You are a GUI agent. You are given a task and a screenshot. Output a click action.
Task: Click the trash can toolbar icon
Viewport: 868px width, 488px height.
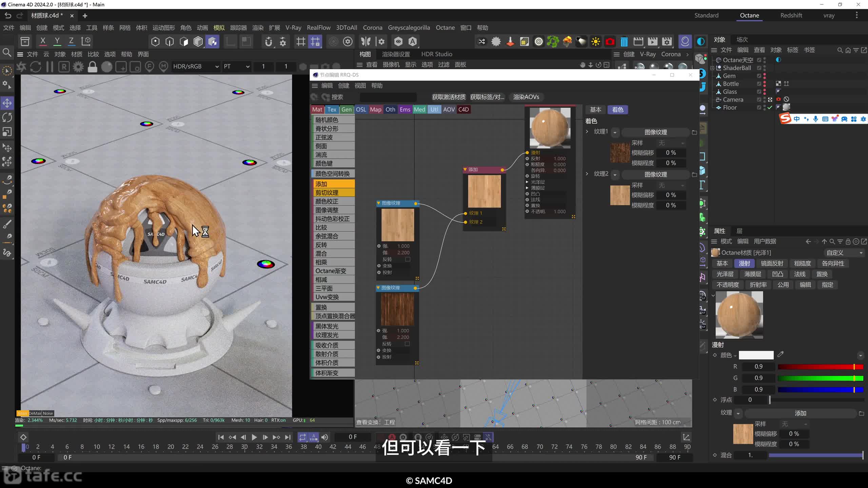click(x=624, y=42)
